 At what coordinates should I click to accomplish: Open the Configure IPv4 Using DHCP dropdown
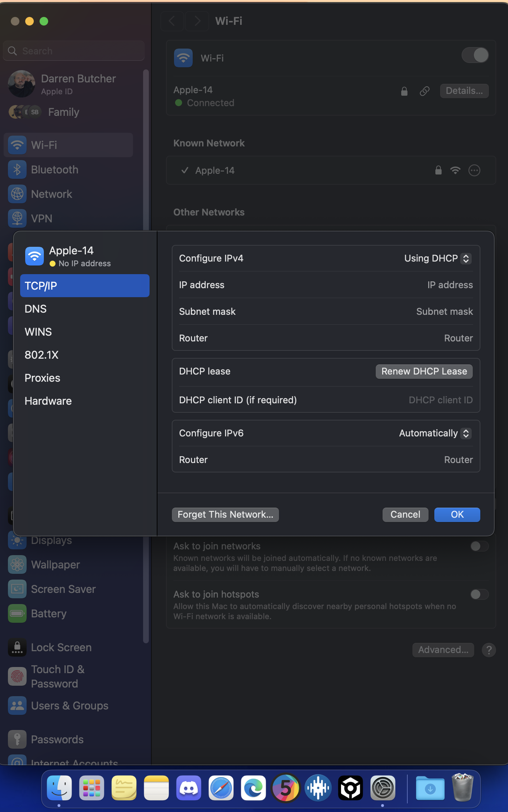[x=438, y=258]
